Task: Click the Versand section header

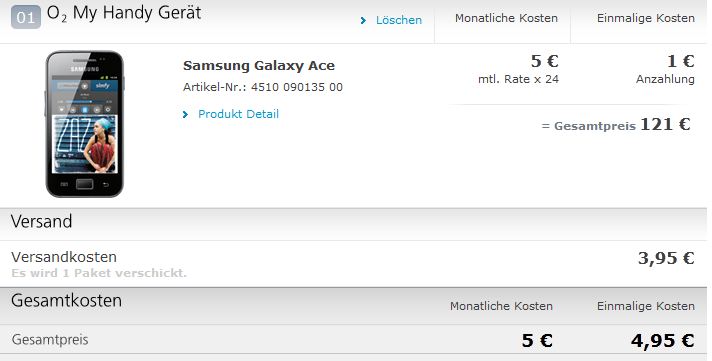Action: tap(42, 222)
